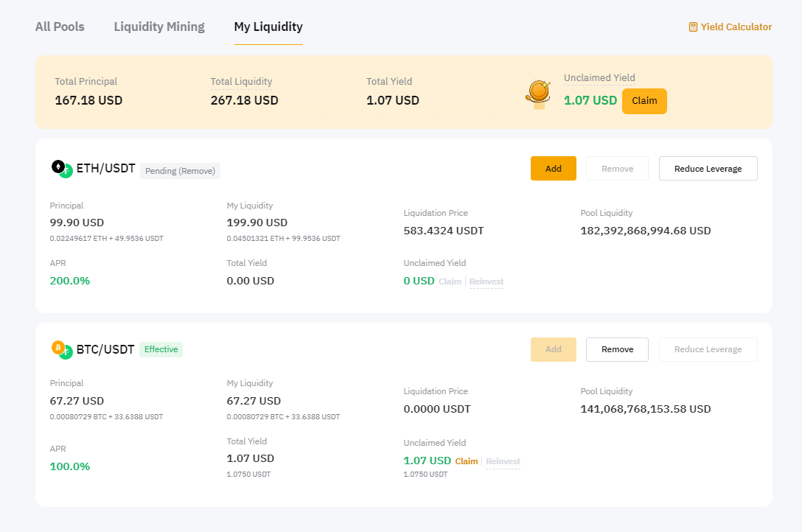The width and height of the screenshot is (802, 532).
Task: Claim the total unclaimed yield
Action: (x=644, y=101)
